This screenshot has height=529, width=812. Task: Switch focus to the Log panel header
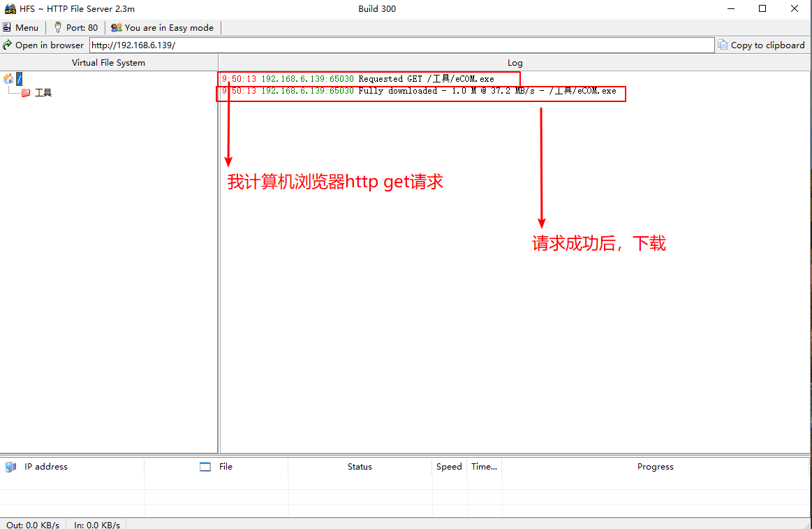click(515, 62)
